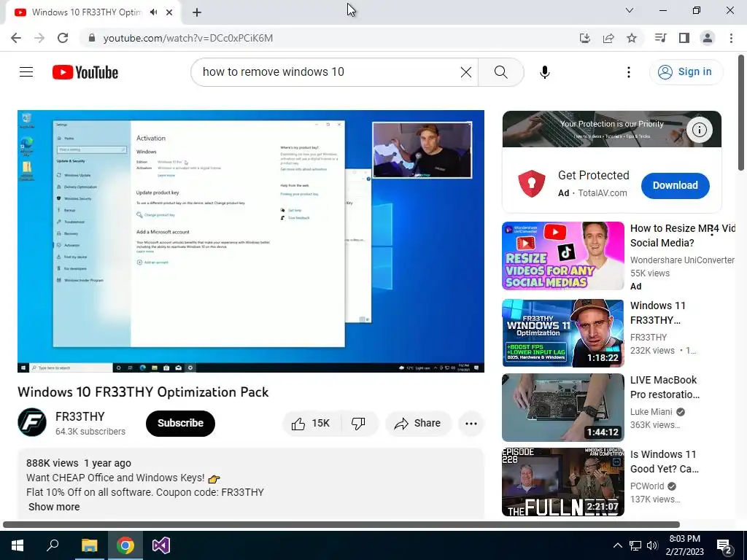Open Chrome profile avatar
The width and height of the screenshot is (747, 560).
coord(708,38)
